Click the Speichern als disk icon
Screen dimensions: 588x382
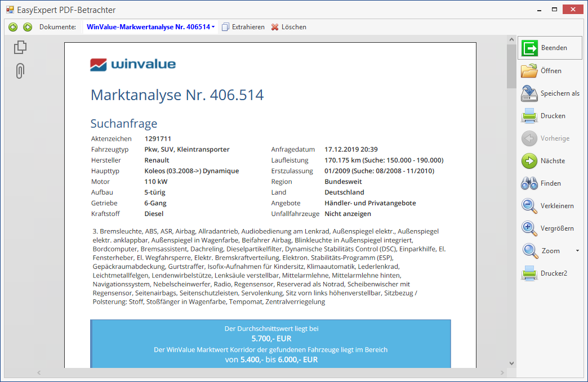pos(529,93)
